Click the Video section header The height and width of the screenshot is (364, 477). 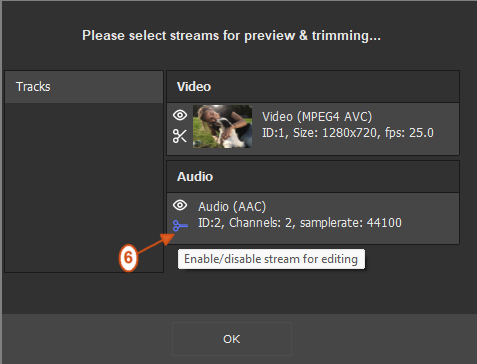coord(313,86)
